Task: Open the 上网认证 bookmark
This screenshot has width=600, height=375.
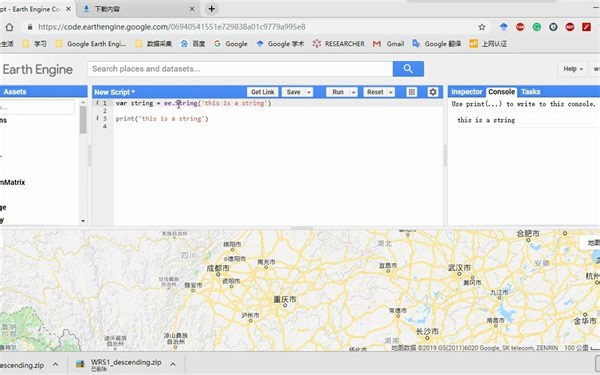Action: (x=488, y=44)
